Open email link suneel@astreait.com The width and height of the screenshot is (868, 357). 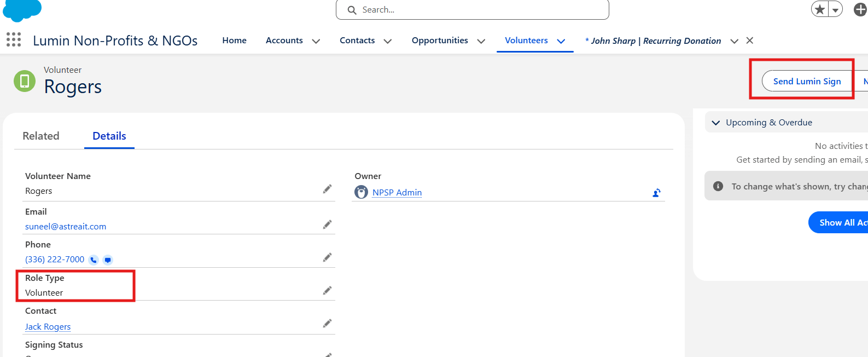pos(66,226)
